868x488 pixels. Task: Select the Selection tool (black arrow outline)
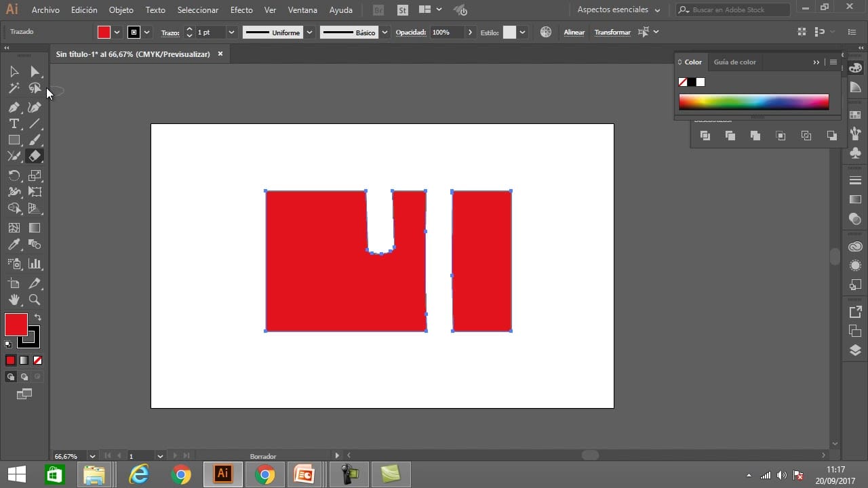coord(14,72)
